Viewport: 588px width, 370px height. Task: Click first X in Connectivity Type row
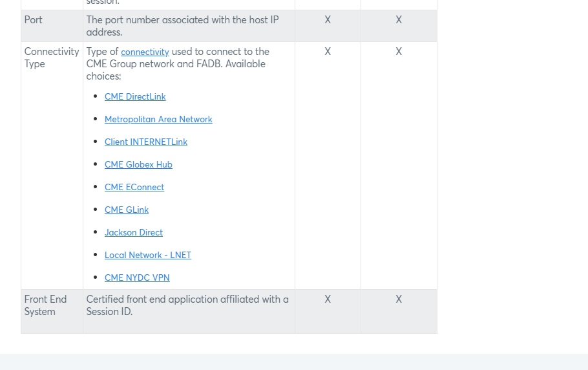pos(328,51)
